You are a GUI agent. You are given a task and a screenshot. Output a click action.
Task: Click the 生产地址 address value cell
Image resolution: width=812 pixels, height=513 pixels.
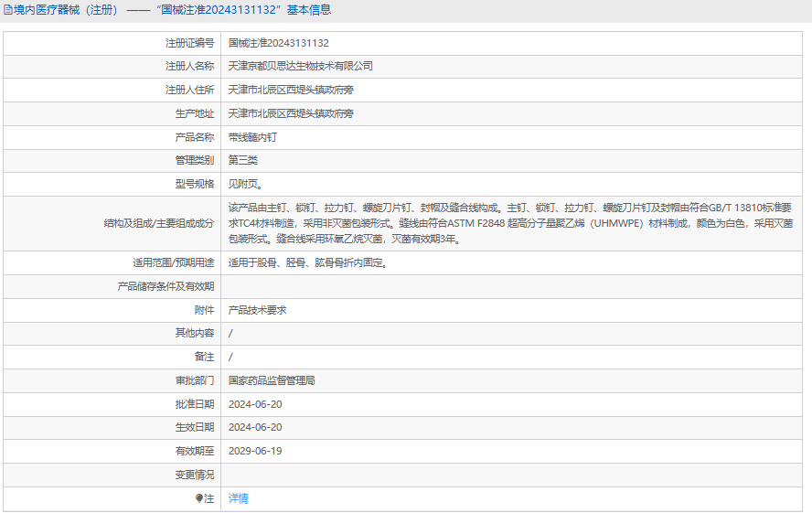click(x=511, y=113)
